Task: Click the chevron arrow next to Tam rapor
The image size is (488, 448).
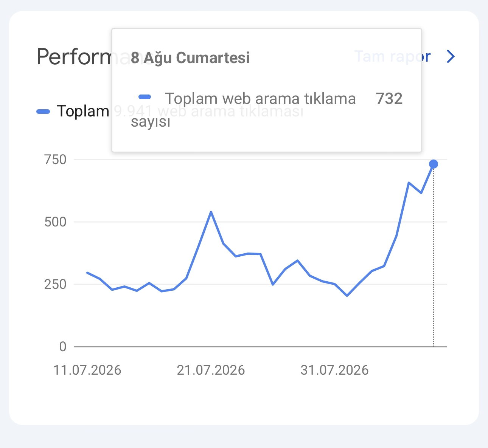Action: tap(450, 57)
